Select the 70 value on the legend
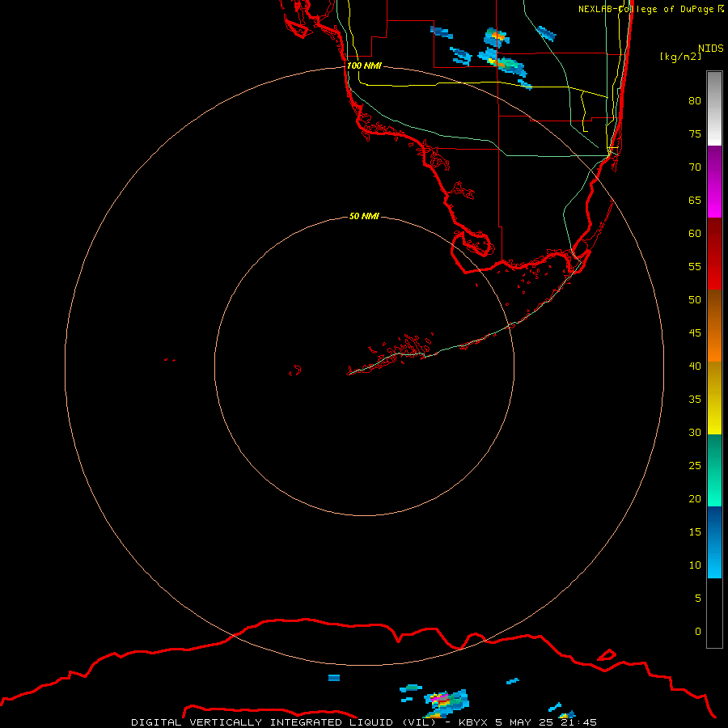The height and width of the screenshot is (728, 728). coord(695,167)
